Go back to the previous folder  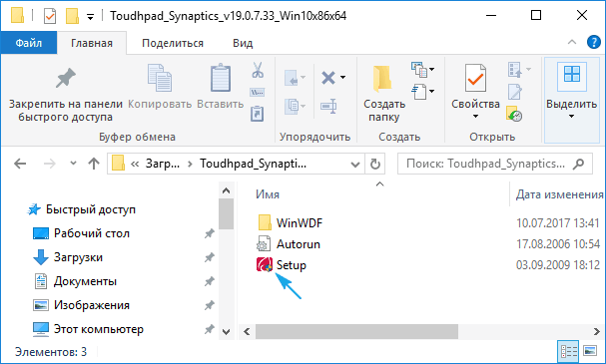20,165
